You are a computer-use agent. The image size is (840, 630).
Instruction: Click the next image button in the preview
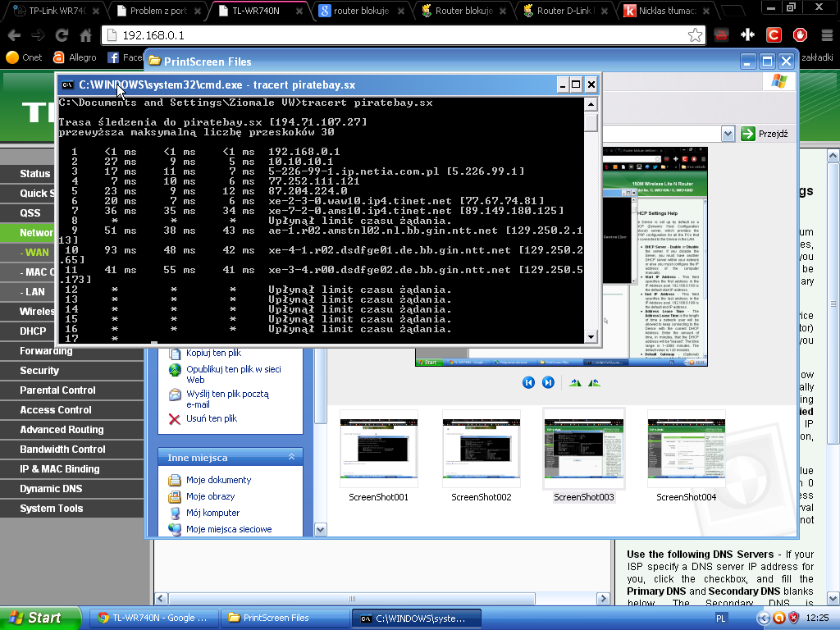[x=548, y=382]
